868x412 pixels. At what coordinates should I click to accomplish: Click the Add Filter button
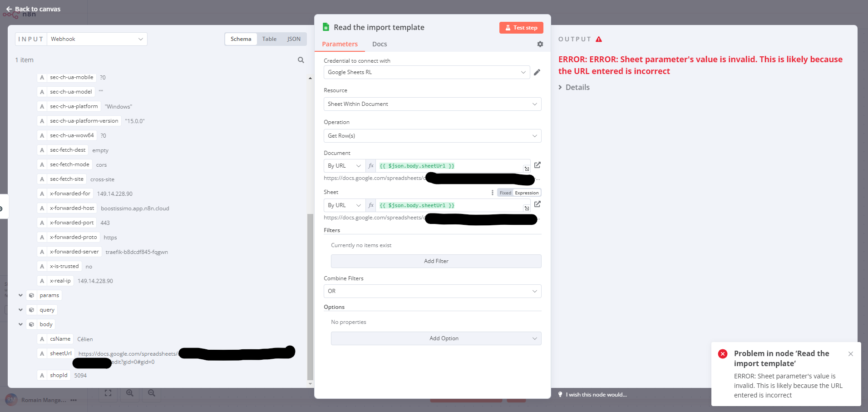tap(436, 261)
